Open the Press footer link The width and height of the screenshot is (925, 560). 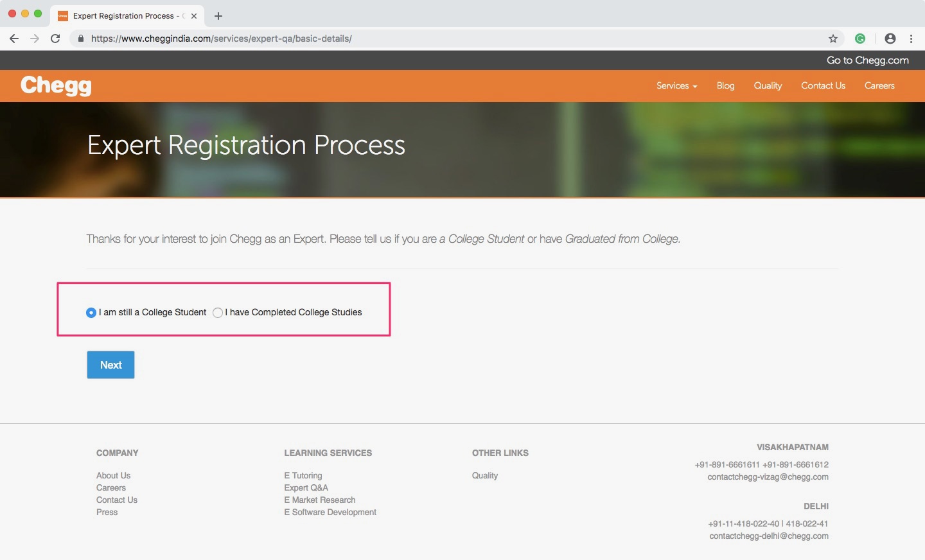click(x=107, y=512)
